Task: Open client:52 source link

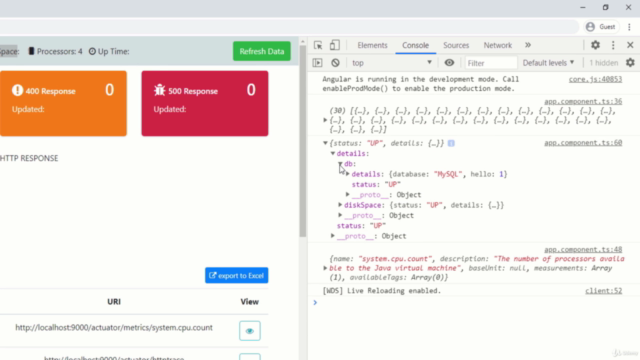Action: [x=603, y=291]
